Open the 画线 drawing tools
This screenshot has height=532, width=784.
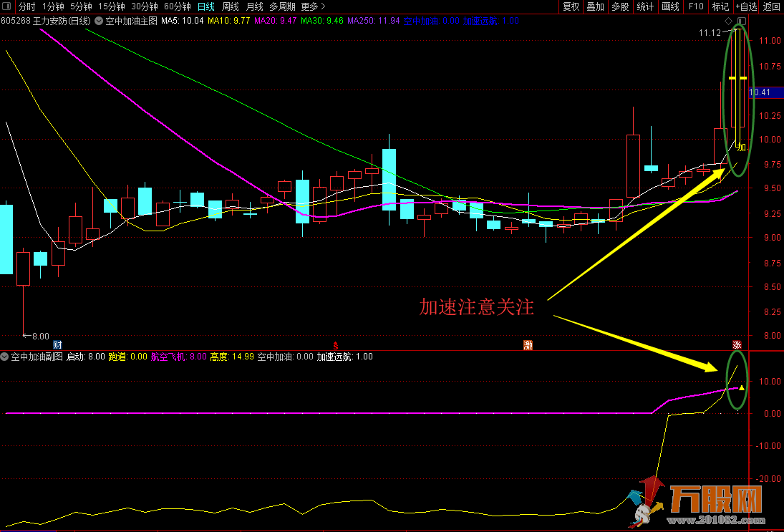click(670, 6)
